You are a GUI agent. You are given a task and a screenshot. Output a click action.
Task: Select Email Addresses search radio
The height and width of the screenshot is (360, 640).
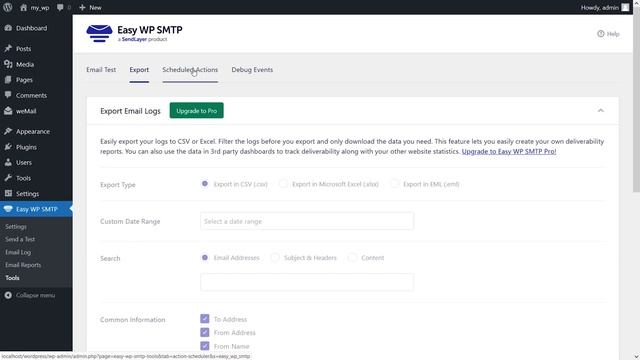point(205,258)
